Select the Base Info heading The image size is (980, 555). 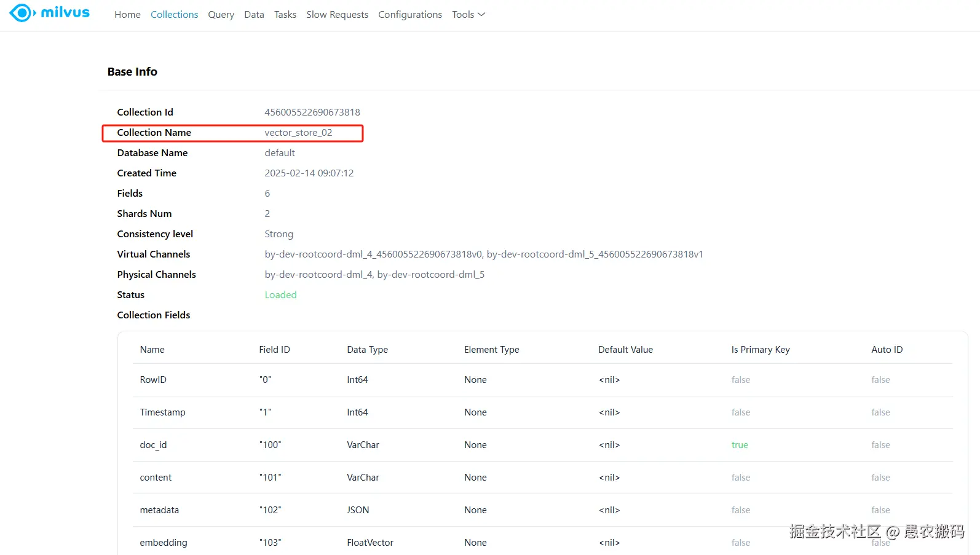point(132,71)
